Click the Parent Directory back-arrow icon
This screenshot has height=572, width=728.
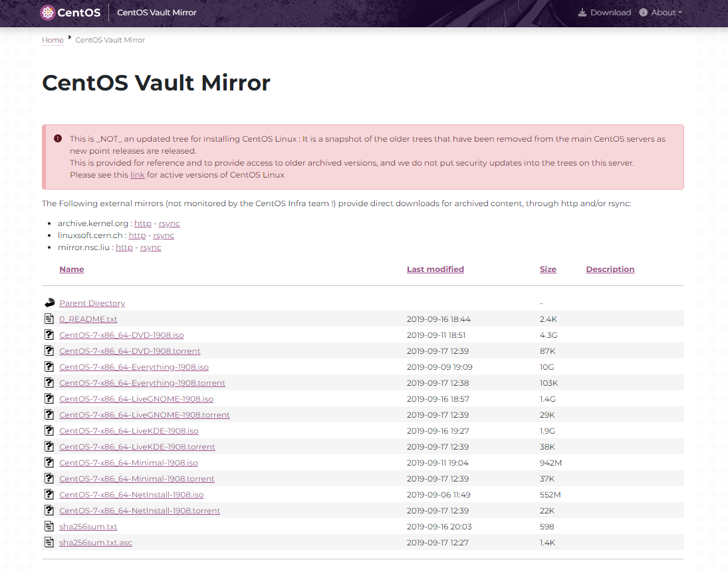[x=50, y=303]
